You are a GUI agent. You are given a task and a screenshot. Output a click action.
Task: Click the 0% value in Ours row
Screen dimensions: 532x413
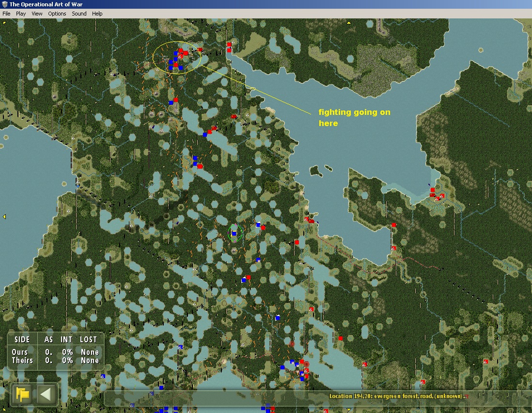click(67, 352)
